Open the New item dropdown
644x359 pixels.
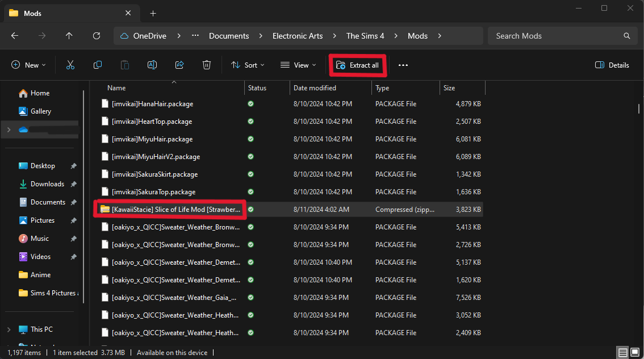pyautogui.click(x=28, y=65)
